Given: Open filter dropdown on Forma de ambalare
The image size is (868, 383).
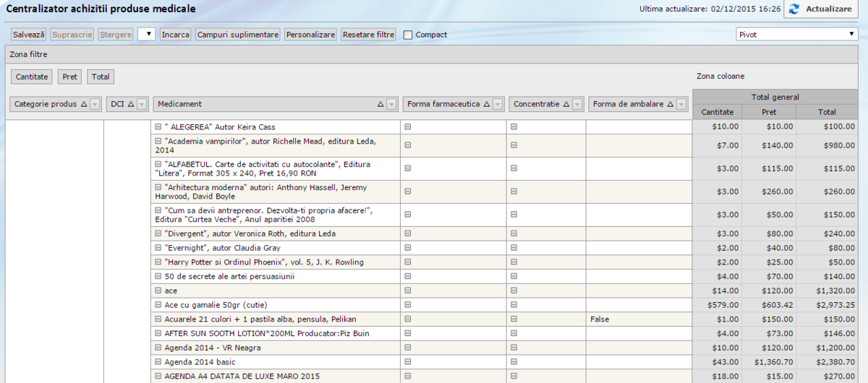Looking at the screenshot, I should click(x=681, y=104).
